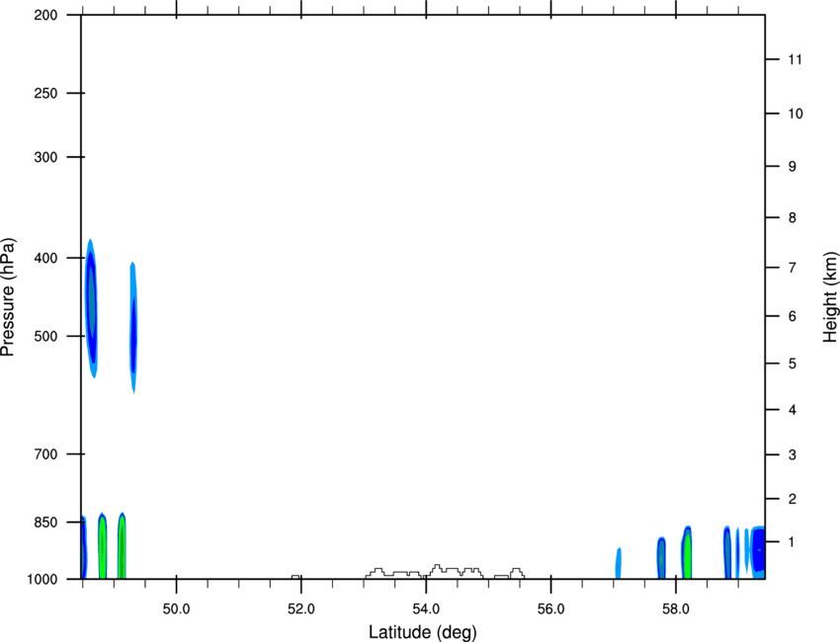The image size is (840, 642).
Task: Click the 3 km height label
Action: pyautogui.click(x=793, y=454)
